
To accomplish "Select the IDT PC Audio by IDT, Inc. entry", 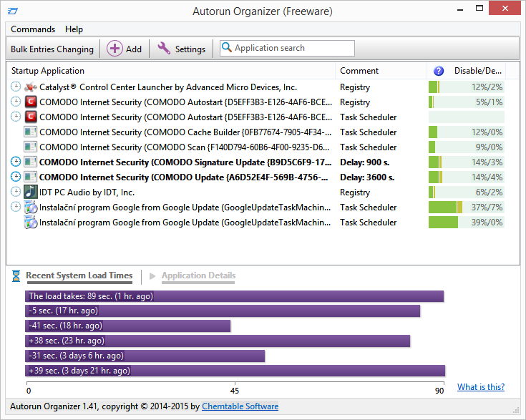I will point(87,192).
